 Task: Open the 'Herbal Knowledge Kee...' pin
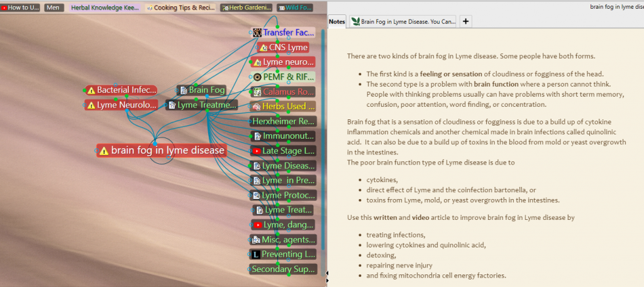tap(105, 8)
